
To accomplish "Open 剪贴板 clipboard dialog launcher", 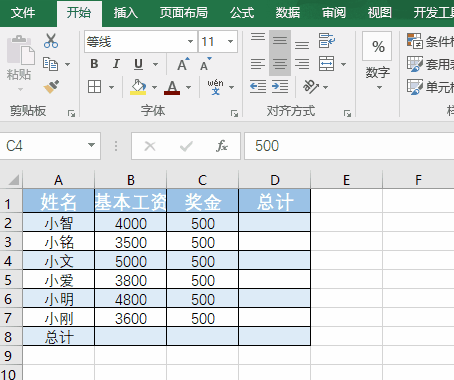I will click(71, 114).
